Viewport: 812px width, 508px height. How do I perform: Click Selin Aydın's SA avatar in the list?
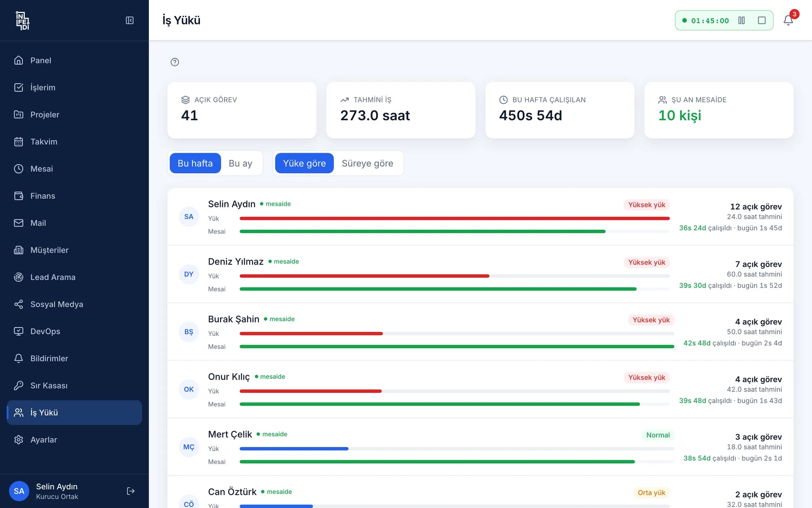coord(189,217)
